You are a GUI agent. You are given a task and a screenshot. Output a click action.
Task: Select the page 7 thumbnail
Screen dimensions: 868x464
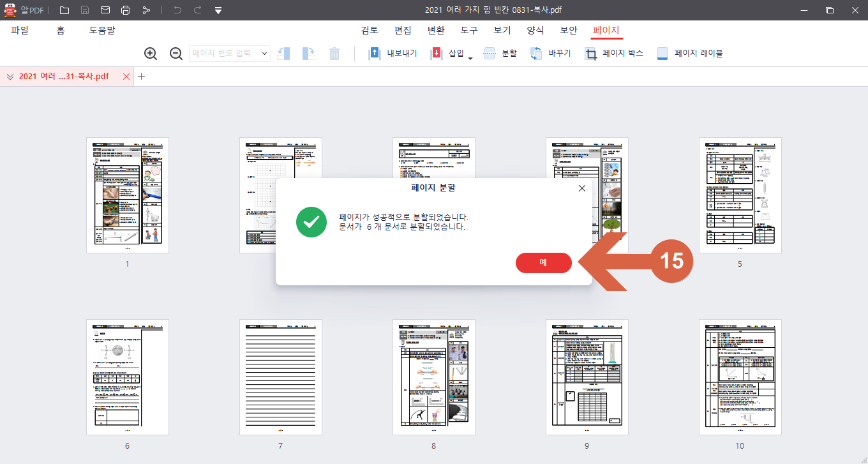pos(280,377)
